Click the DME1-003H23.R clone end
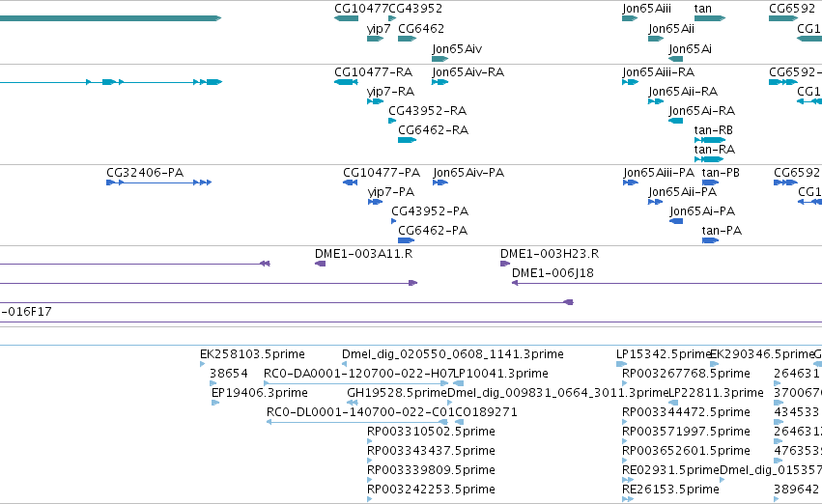822x504 pixels. 505,264
